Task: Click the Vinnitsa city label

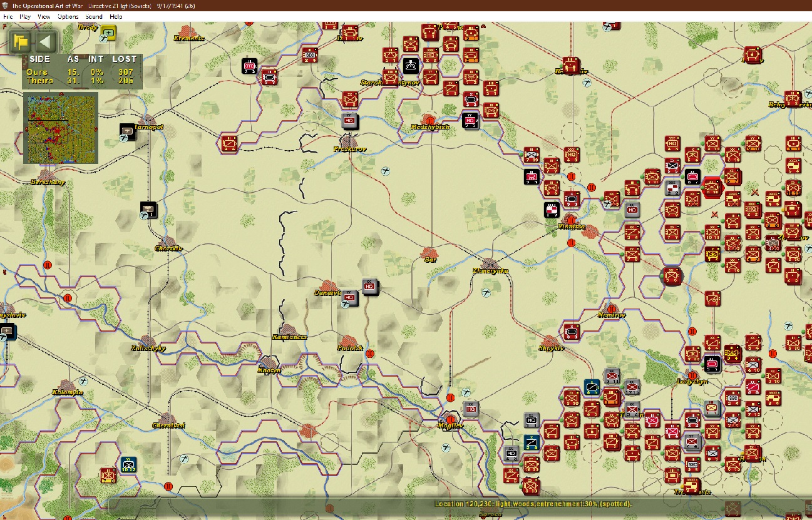Action: (x=570, y=227)
